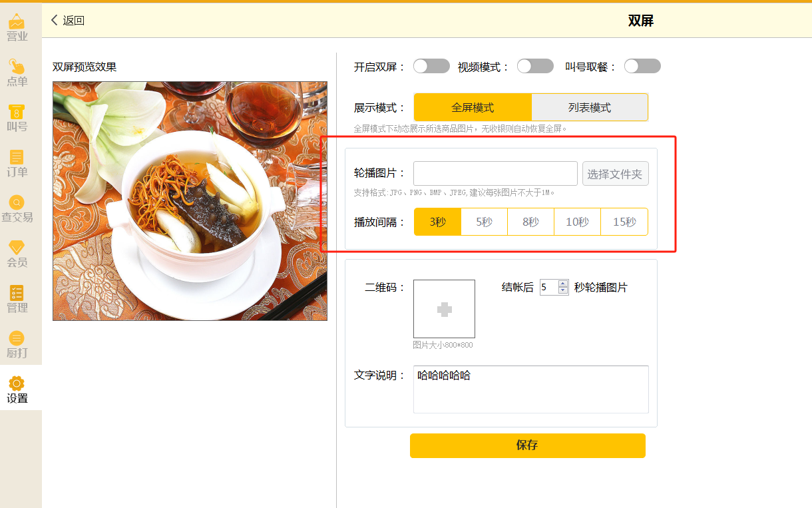Choose the 10秒 playback interval
Screen dimensions: 812x508
pyautogui.click(x=578, y=222)
